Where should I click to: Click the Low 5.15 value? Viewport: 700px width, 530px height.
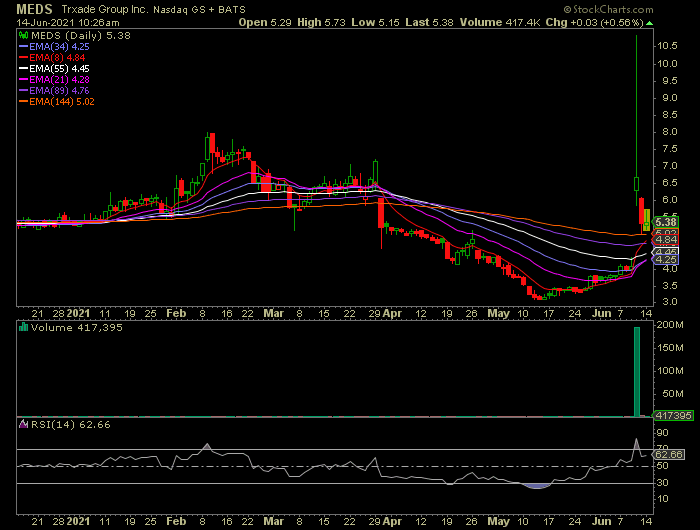375,22
